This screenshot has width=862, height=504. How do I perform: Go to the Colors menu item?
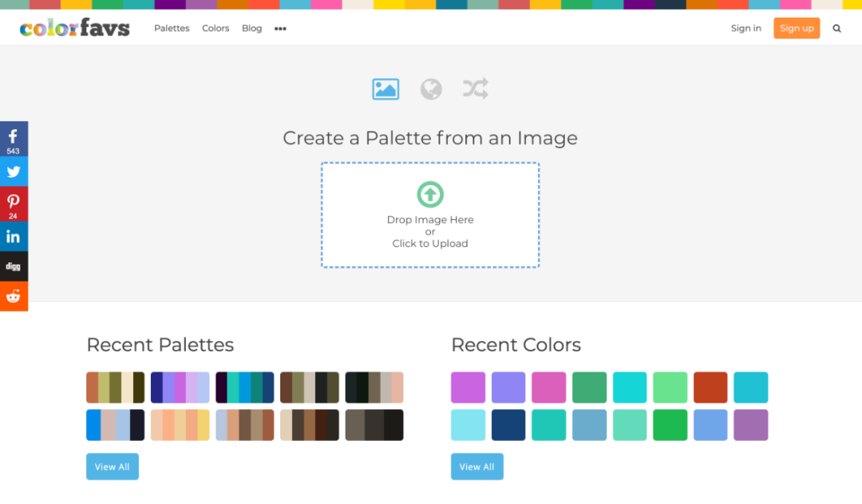click(215, 29)
